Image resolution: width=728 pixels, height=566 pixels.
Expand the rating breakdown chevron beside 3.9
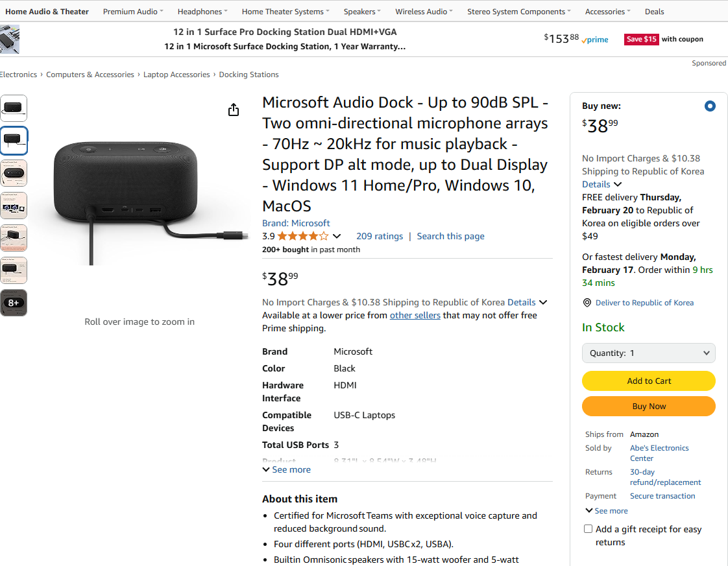click(x=337, y=236)
